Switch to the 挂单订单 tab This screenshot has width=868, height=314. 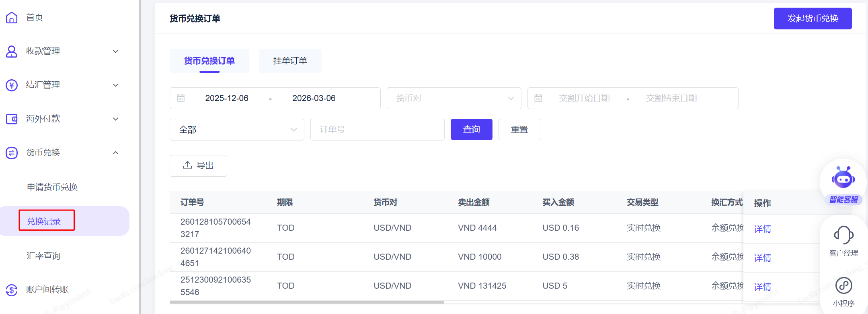[290, 61]
